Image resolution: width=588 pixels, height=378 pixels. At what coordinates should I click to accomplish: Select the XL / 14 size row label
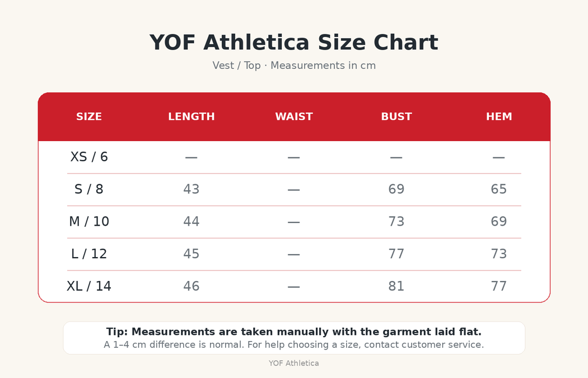pyautogui.click(x=89, y=286)
